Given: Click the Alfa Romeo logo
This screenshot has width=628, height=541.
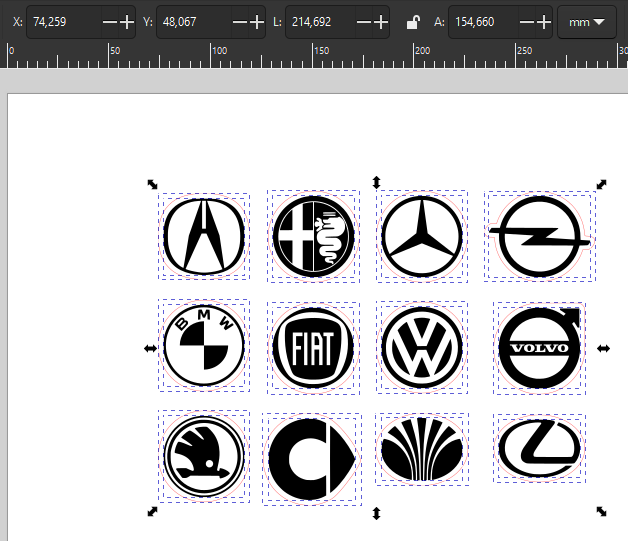Looking at the screenshot, I should (x=314, y=236).
